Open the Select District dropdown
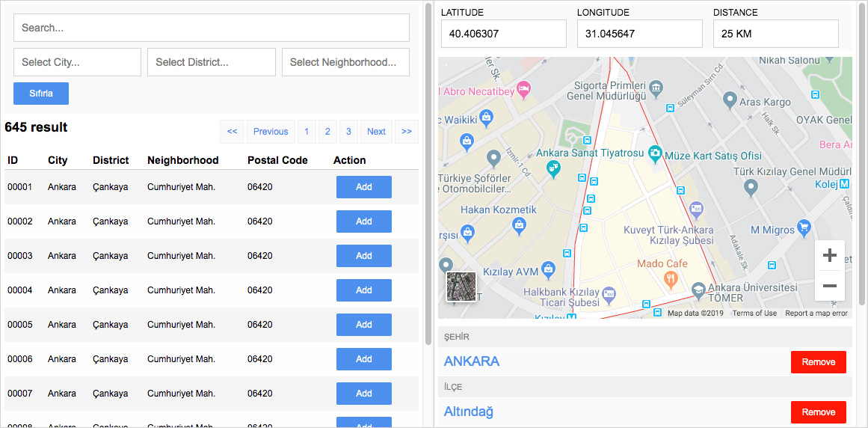The image size is (868, 428). 211,62
